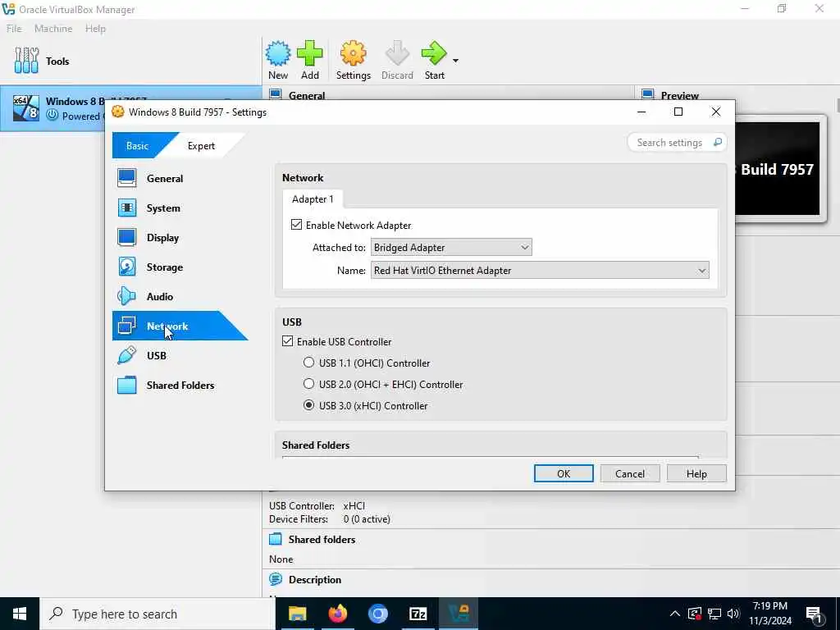The height and width of the screenshot is (630, 840).
Task: Click the Cancel button
Action: pos(630,473)
